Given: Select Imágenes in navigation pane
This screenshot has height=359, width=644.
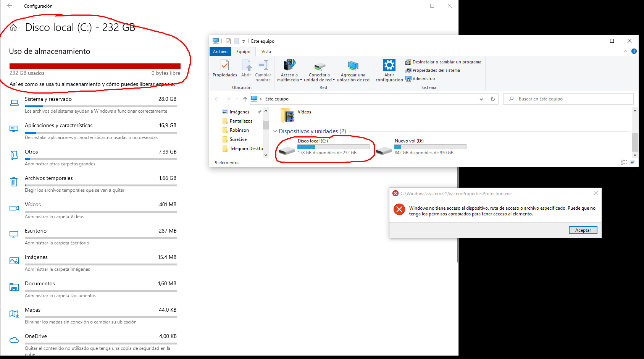Looking at the screenshot, I should tap(239, 112).
